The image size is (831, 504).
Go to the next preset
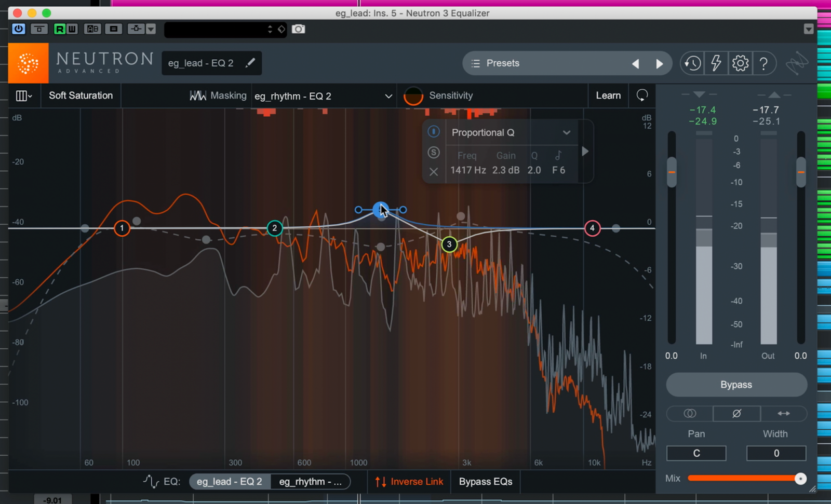pyautogui.click(x=660, y=64)
